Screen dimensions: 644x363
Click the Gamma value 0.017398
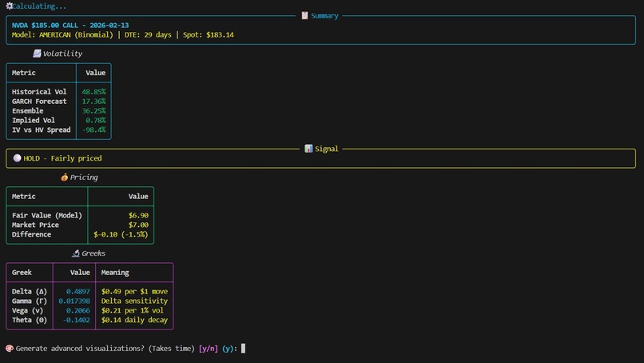tap(74, 301)
